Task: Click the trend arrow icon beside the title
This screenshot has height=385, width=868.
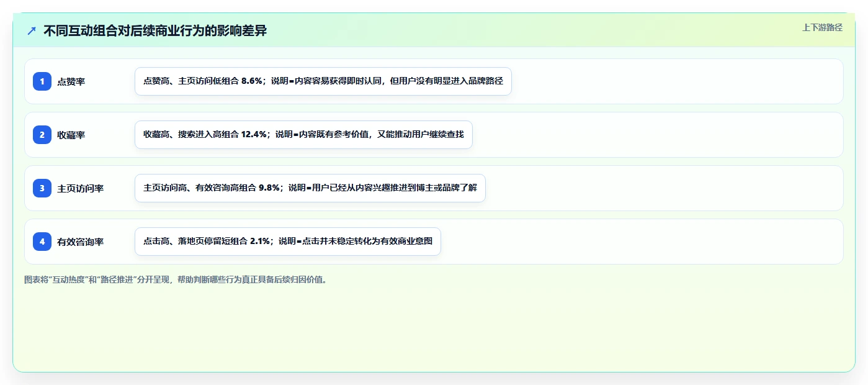Action: click(x=32, y=30)
